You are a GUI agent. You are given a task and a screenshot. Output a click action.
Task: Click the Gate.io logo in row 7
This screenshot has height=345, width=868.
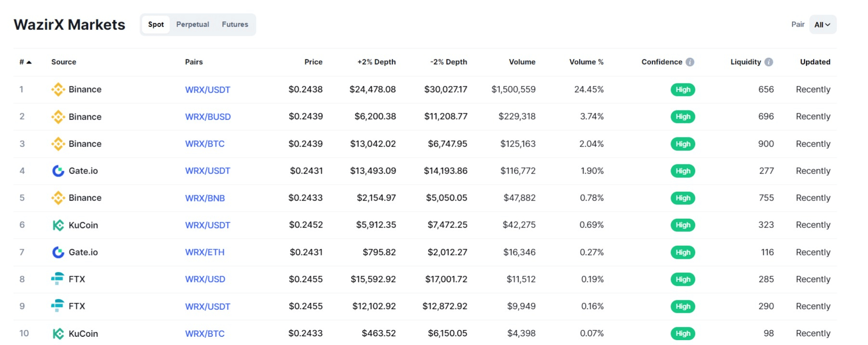pos(58,252)
